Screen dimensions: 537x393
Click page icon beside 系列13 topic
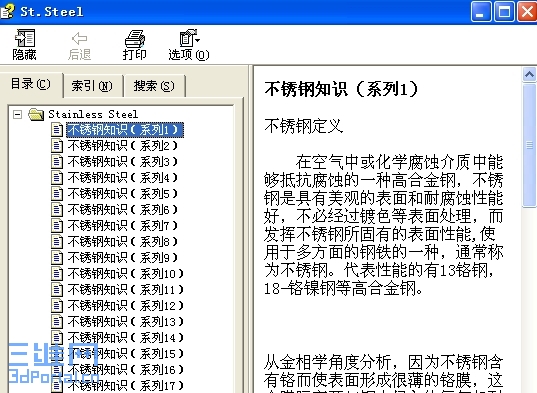pos(57,322)
